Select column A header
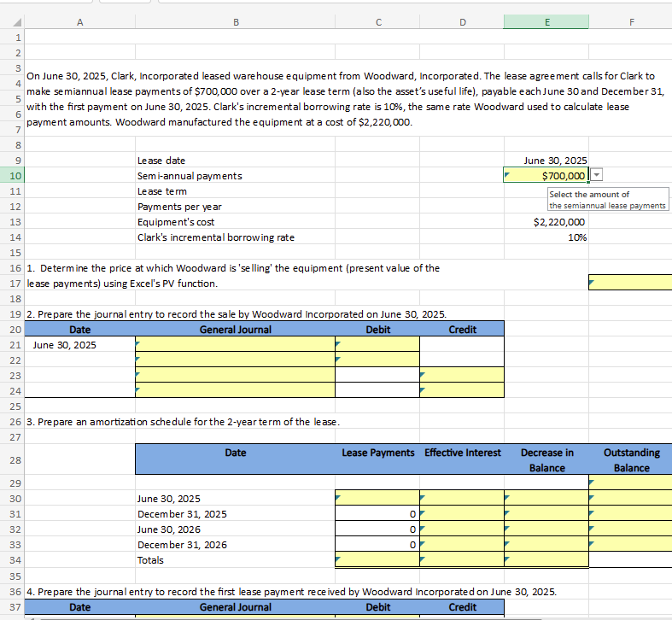This screenshot has width=672, height=620. (79, 22)
